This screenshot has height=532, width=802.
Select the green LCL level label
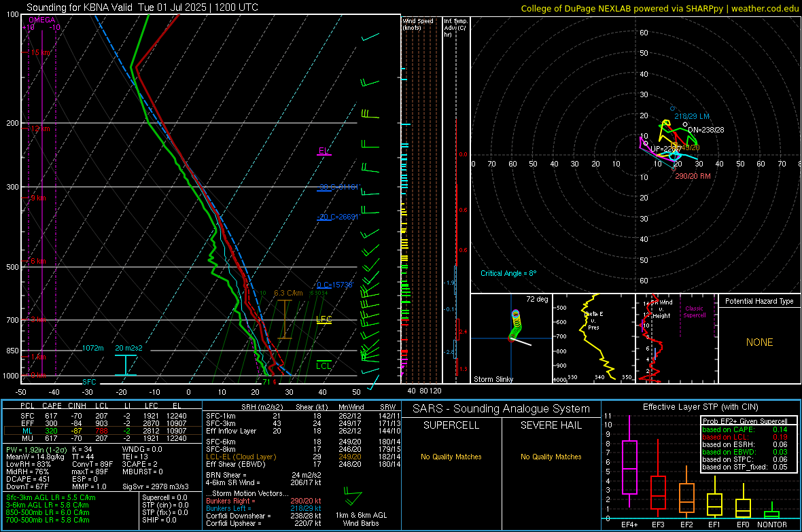coord(324,366)
